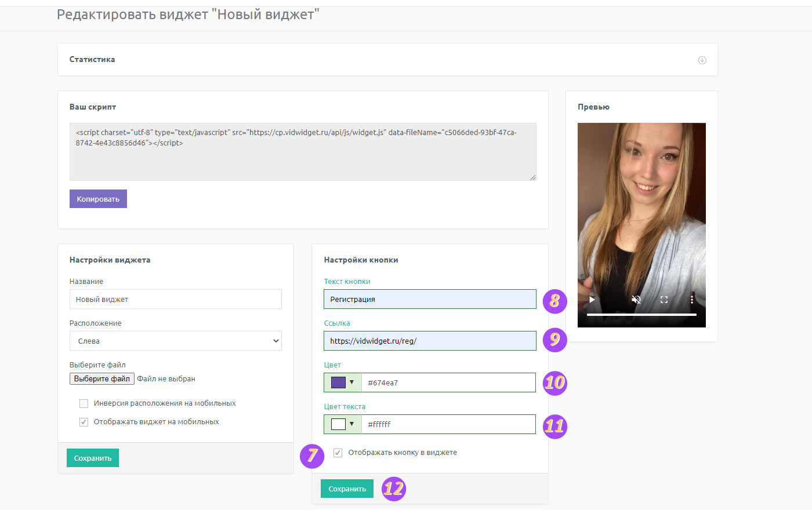This screenshot has width=812, height=510.
Task: Click the preview video progress bar
Action: (x=641, y=315)
